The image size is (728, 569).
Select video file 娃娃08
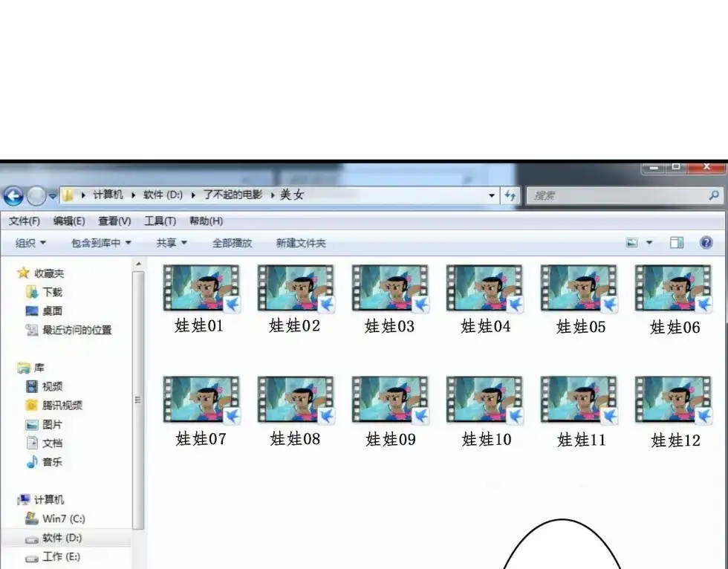(x=296, y=412)
